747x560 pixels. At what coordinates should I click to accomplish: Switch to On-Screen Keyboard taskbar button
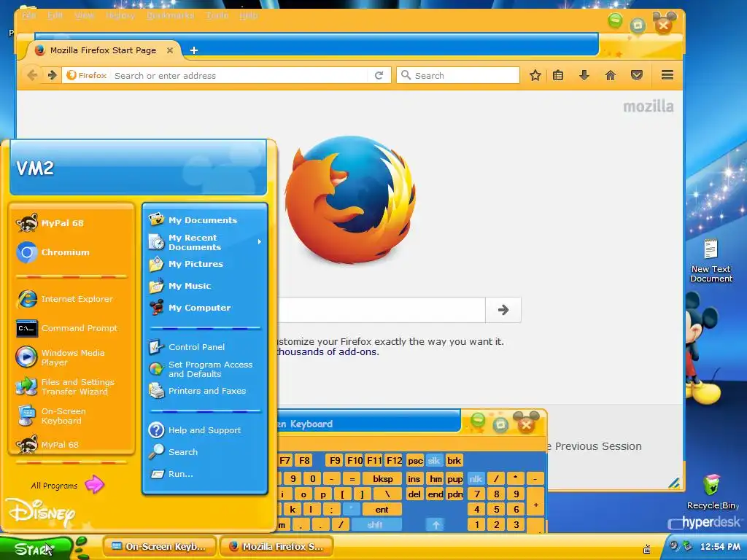160,547
